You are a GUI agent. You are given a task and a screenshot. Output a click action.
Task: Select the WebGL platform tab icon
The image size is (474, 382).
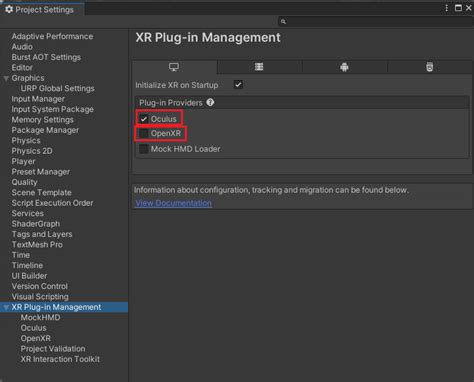pyautogui.click(x=430, y=67)
